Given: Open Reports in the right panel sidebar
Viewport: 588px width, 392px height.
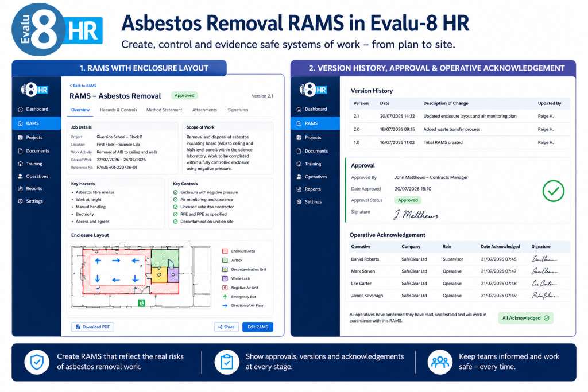Looking at the screenshot, I should (x=308, y=189).
